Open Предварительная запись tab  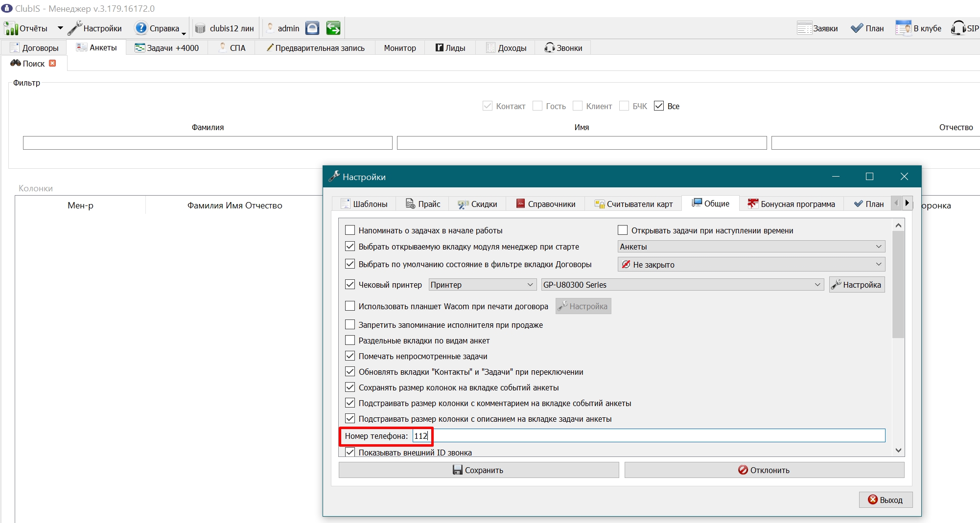click(315, 48)
